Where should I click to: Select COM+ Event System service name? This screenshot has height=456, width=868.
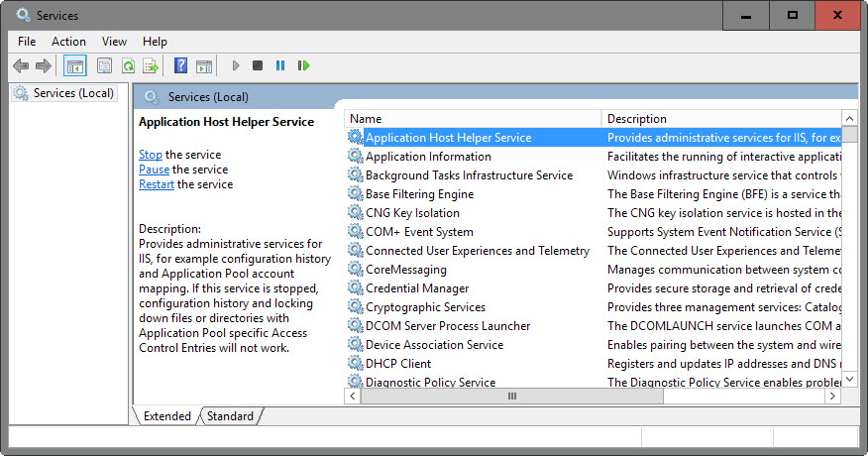[x=419, y=232]
